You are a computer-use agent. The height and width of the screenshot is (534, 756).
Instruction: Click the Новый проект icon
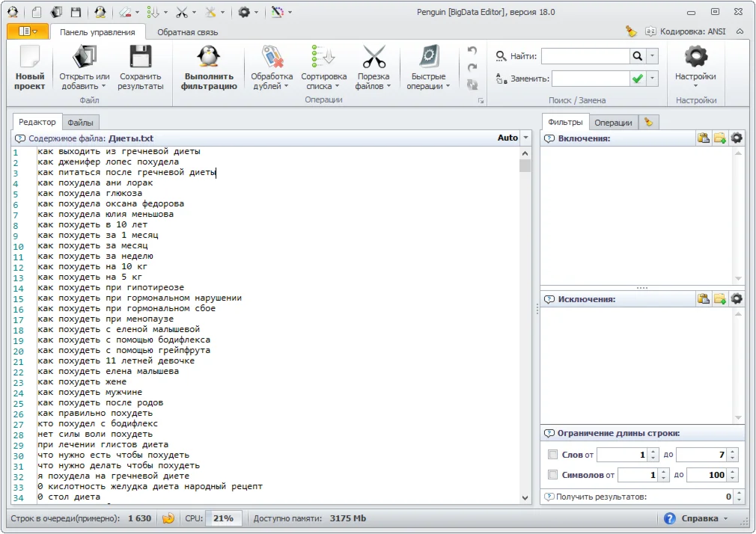point(29,58)
